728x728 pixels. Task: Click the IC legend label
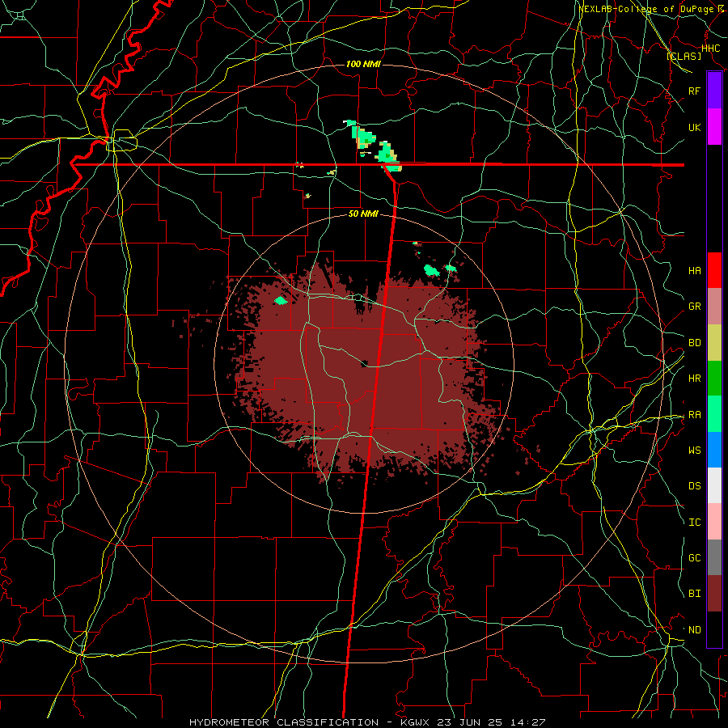tap(695, 523)
